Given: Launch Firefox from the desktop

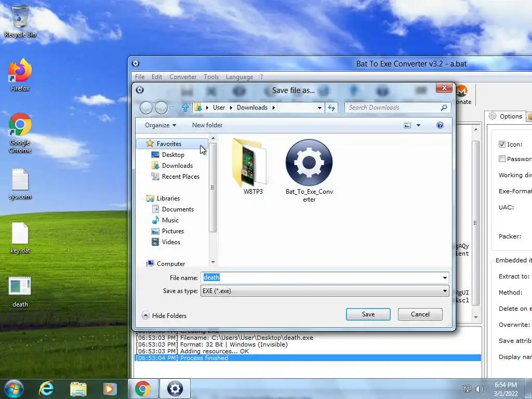Looking at the screenshot, I should point(20,75).
